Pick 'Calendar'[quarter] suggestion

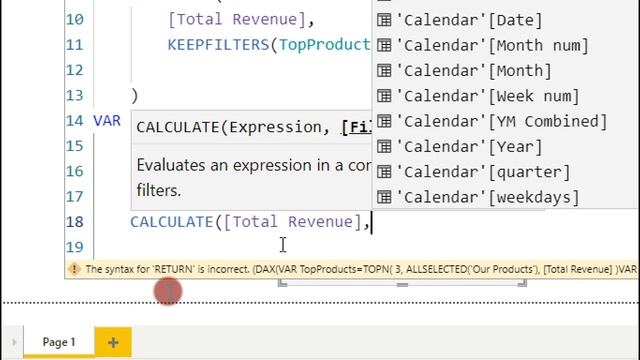coord(506,172)
